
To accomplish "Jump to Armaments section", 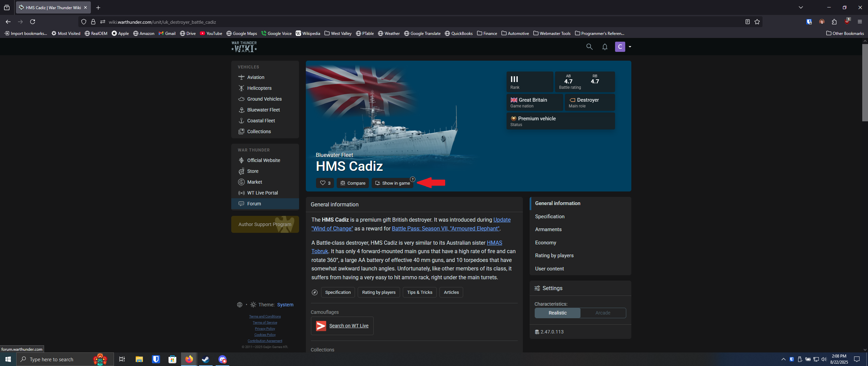I will (x=548, y=229).
